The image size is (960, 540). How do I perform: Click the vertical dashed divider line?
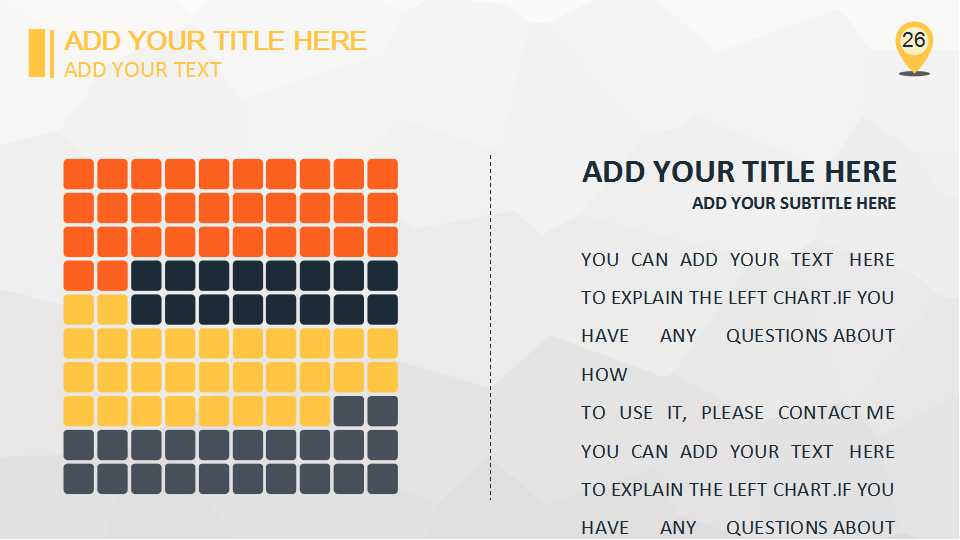click(490, 330)
